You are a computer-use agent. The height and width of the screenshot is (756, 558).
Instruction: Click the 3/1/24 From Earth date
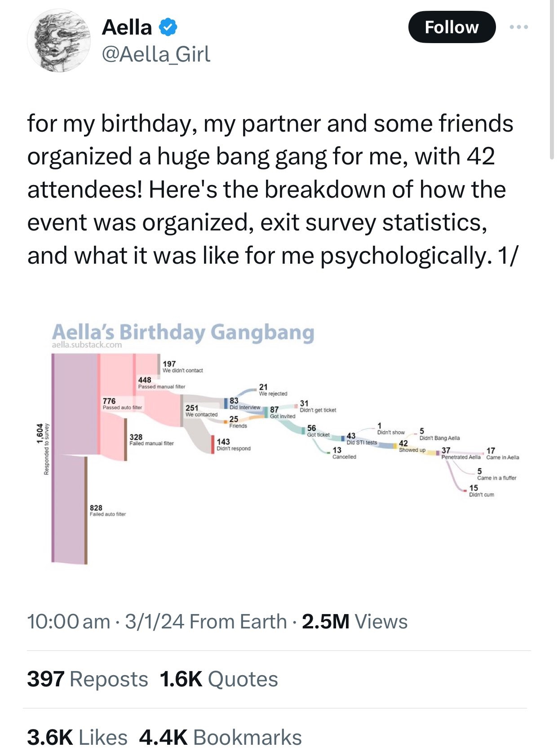pyautogui.click(x=206, y=622)
